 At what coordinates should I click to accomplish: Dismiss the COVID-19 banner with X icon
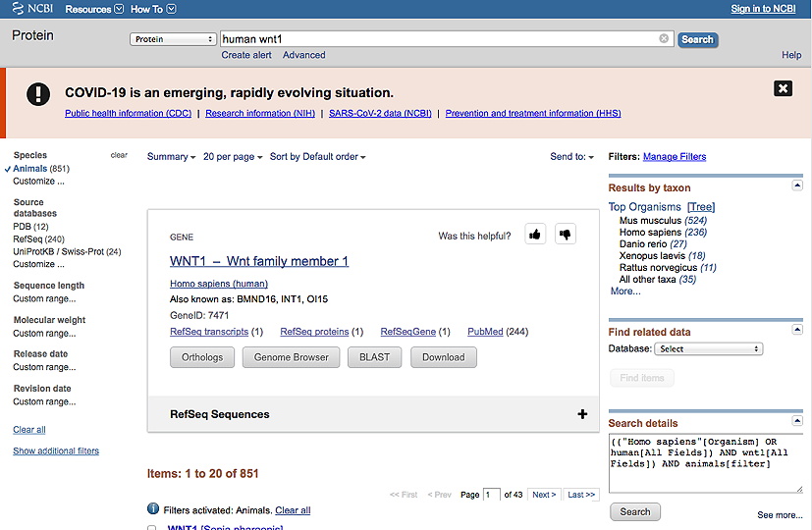(x=783, y=88)
